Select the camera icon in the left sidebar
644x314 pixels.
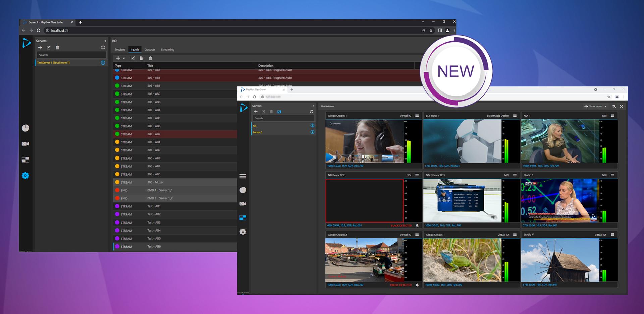[x=25, y=143]
